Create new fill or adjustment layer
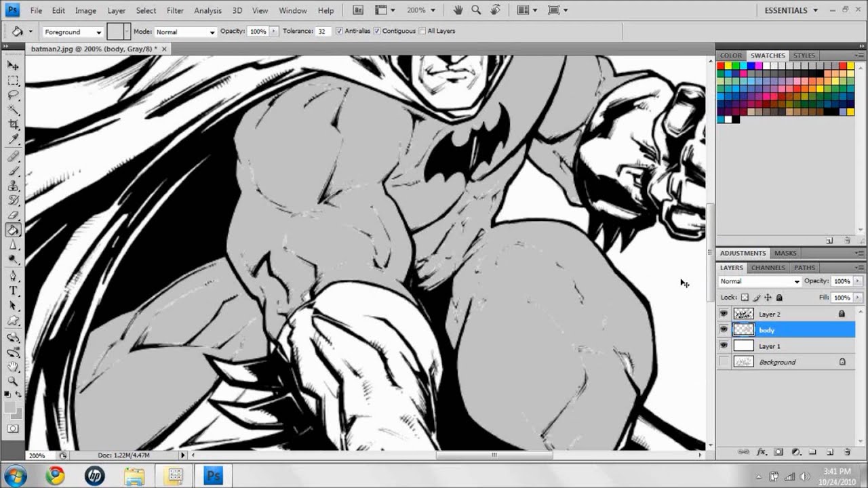868x488 pixels. click(x=796, y=452)
